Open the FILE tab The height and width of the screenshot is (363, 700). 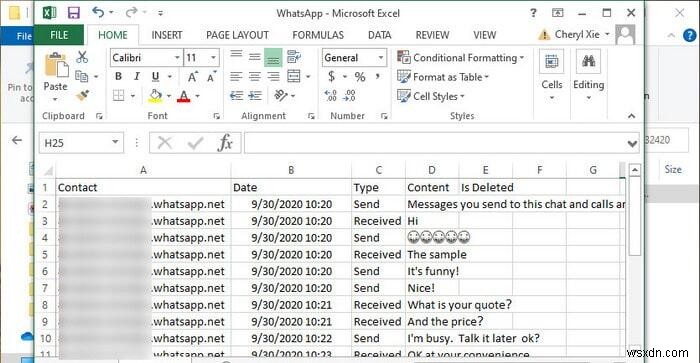click(59, 35)
